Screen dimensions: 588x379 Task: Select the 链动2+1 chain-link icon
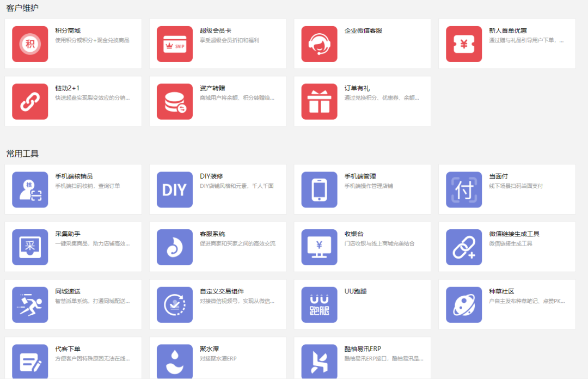tap(30, 101)
